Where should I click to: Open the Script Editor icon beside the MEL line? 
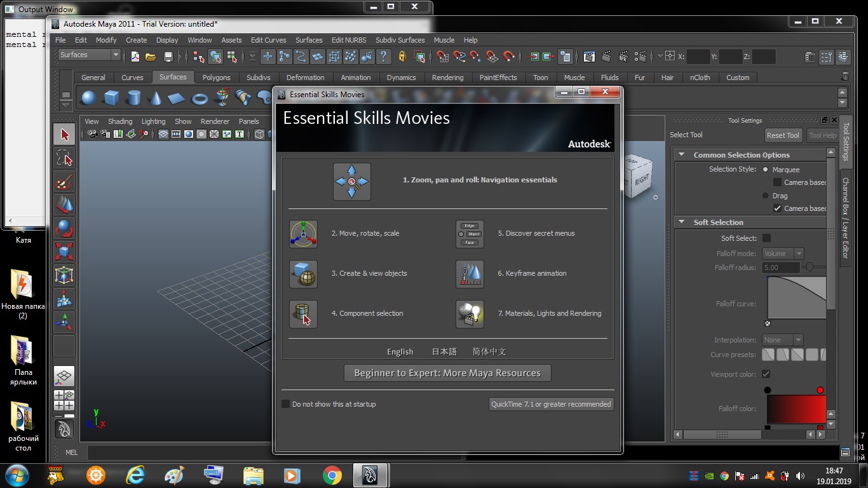[845, 453]
